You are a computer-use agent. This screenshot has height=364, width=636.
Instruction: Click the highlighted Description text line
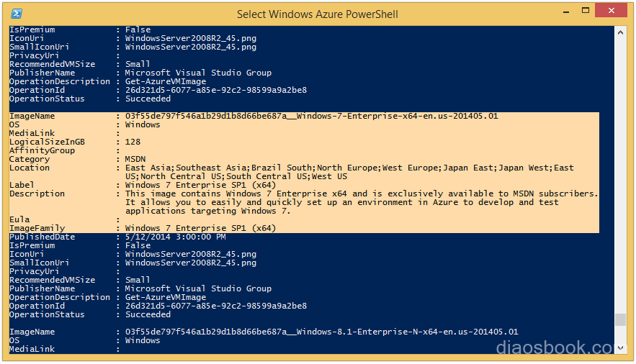(x=362, y=194)
